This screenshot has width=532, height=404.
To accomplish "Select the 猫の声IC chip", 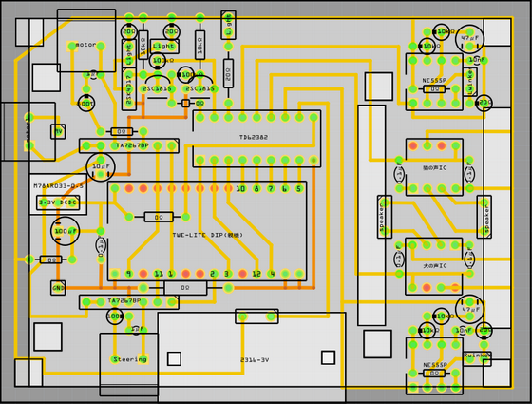I will pyautogui.click(x=434, y=167).
